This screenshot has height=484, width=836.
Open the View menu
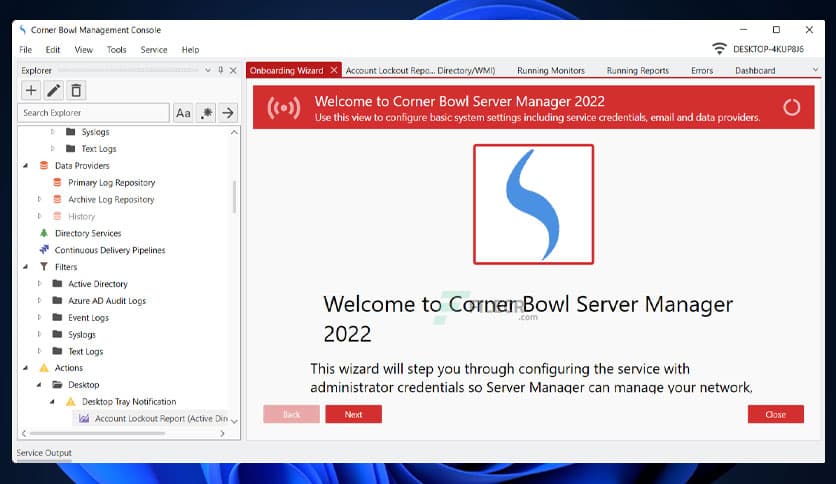[x=84, y=50]
